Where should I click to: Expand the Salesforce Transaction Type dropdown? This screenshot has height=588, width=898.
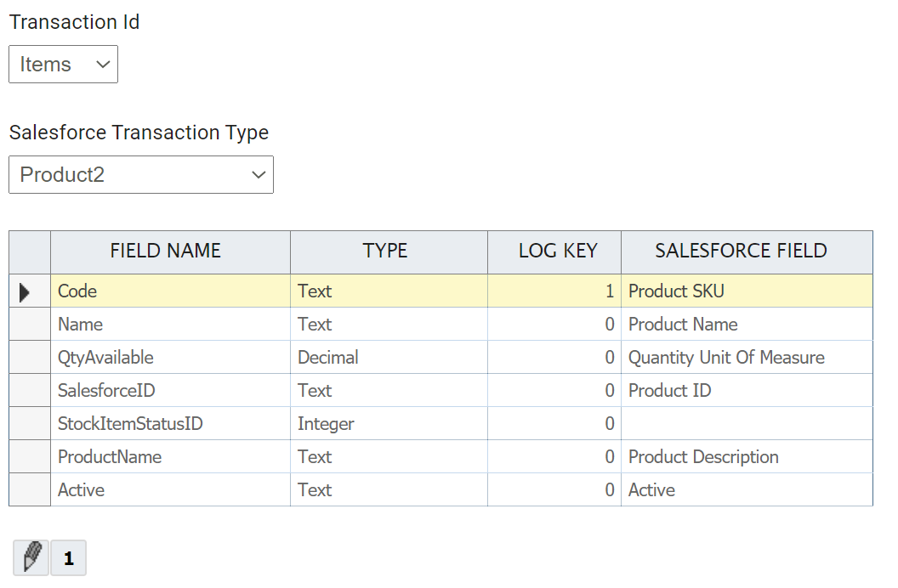(141, 175)
